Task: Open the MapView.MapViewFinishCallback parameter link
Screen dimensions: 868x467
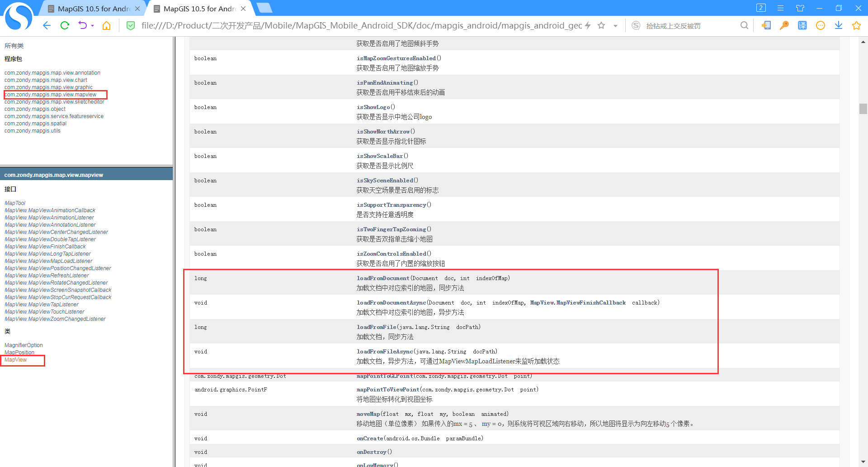Action: tap(578, 303)
